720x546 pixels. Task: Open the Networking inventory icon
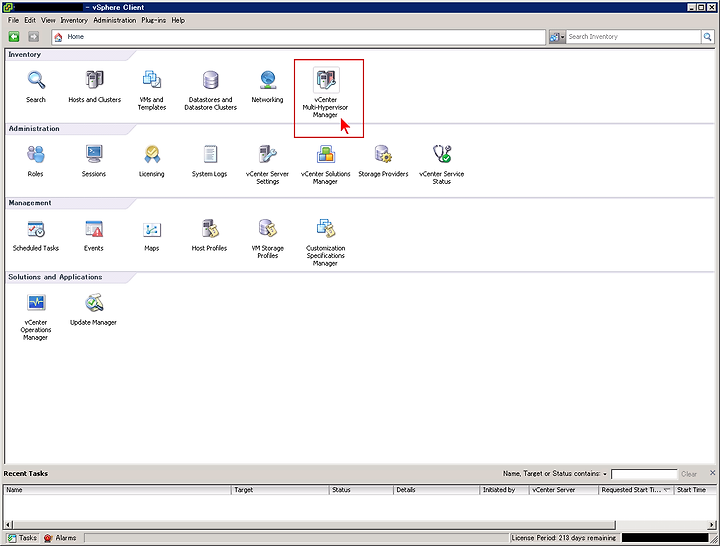(268, 80)
